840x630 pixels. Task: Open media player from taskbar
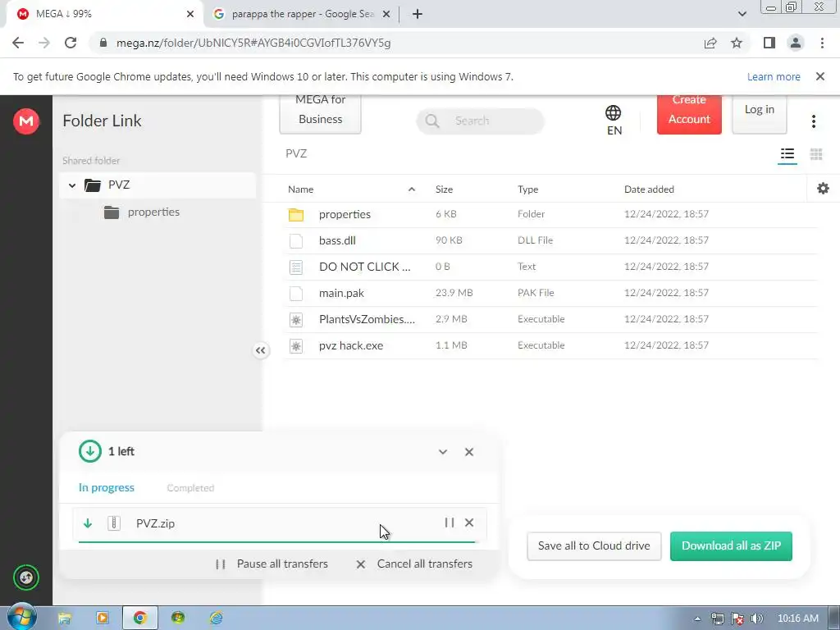(x=102, y=619)
